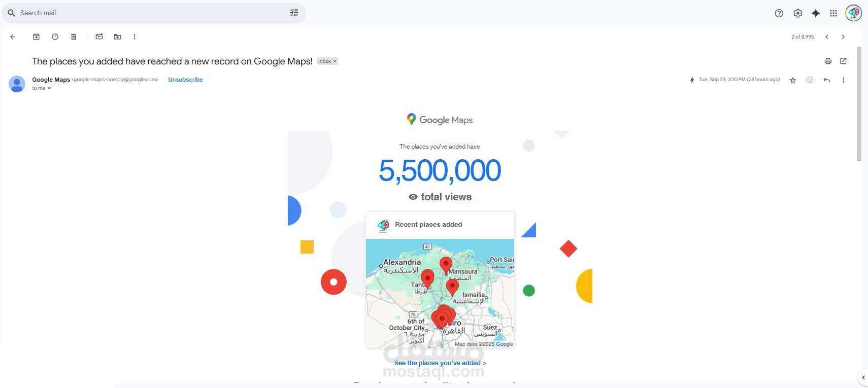Click the Google Maps logo in the email

(x=440, y=120)
